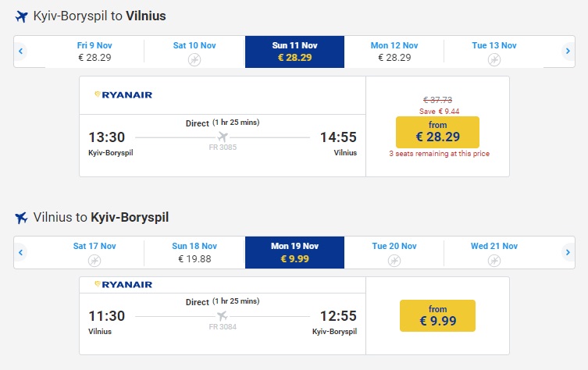Click the return date carousel next arrow
The width and height of the screenshot is (588, 370).
point(568,252)
